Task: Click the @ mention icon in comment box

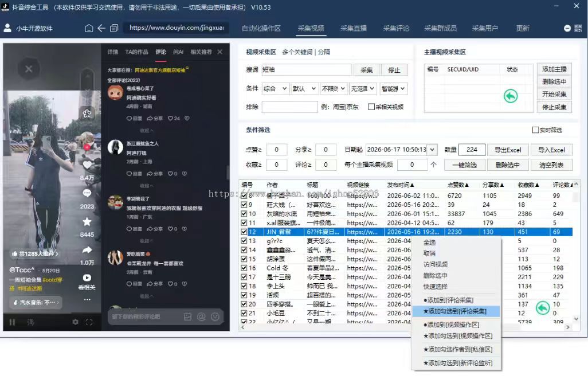Action: click(201, 317)
